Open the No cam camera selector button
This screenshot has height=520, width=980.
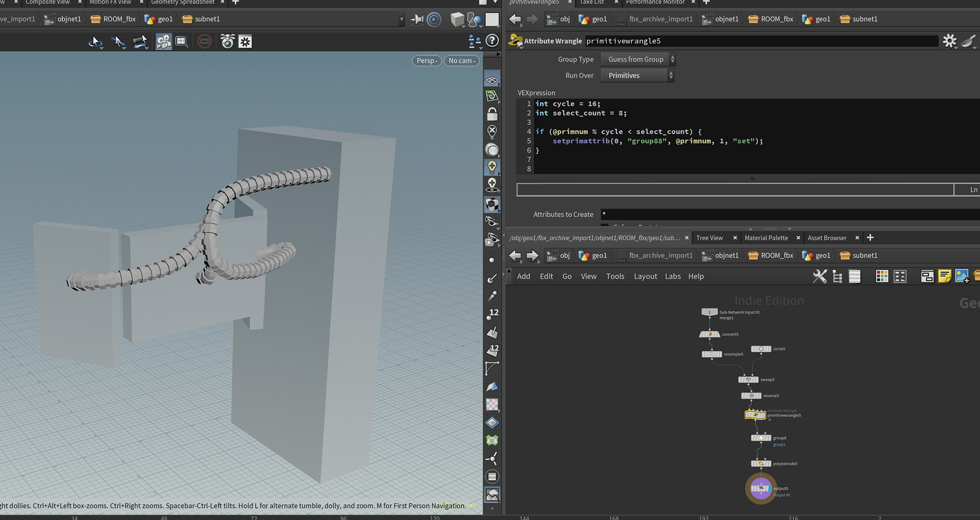(x=461, y=61)
